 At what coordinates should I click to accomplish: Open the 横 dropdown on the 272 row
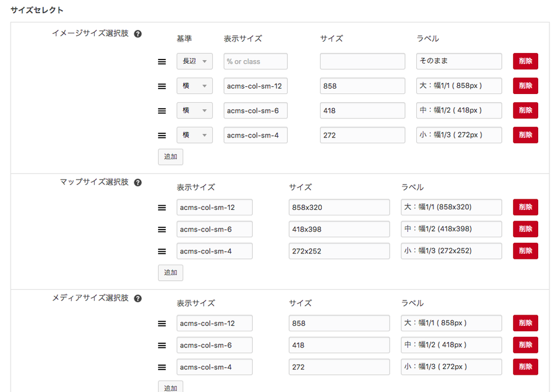coord(194,135)
